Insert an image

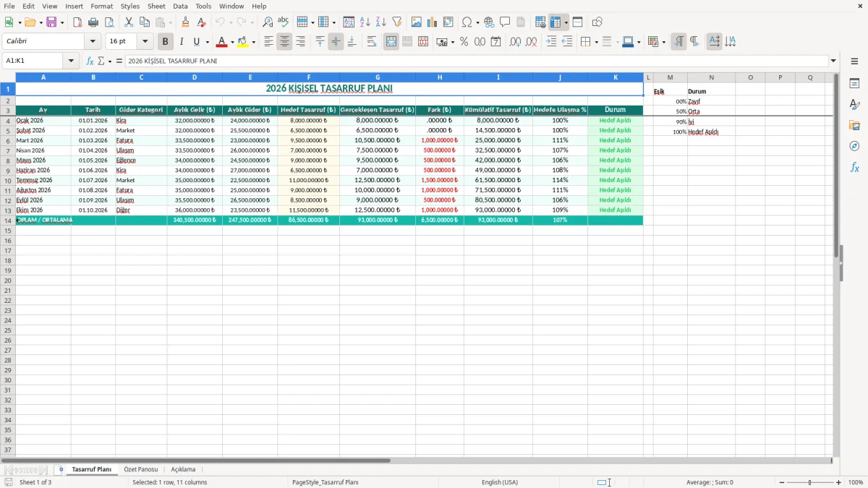417,22
